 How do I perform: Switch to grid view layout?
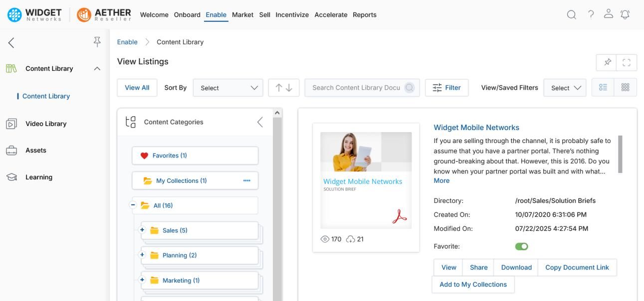coord(625,88)
